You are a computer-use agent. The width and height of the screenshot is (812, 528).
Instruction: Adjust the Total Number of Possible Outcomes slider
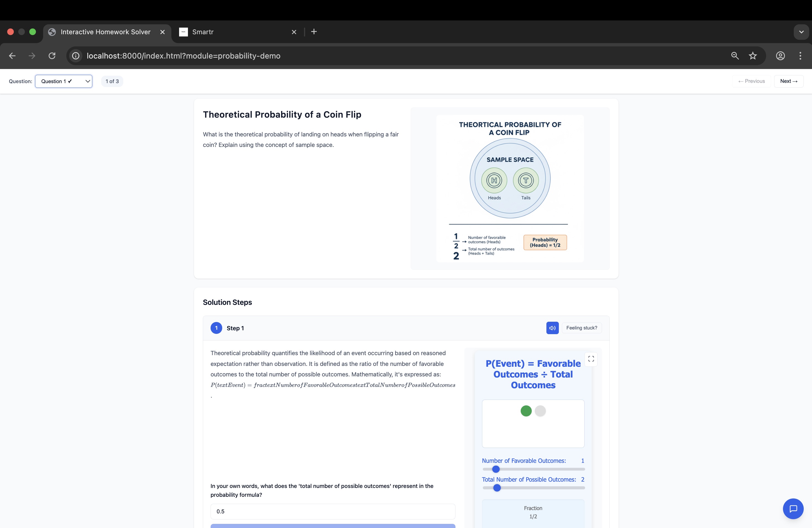tap(497, 488)
